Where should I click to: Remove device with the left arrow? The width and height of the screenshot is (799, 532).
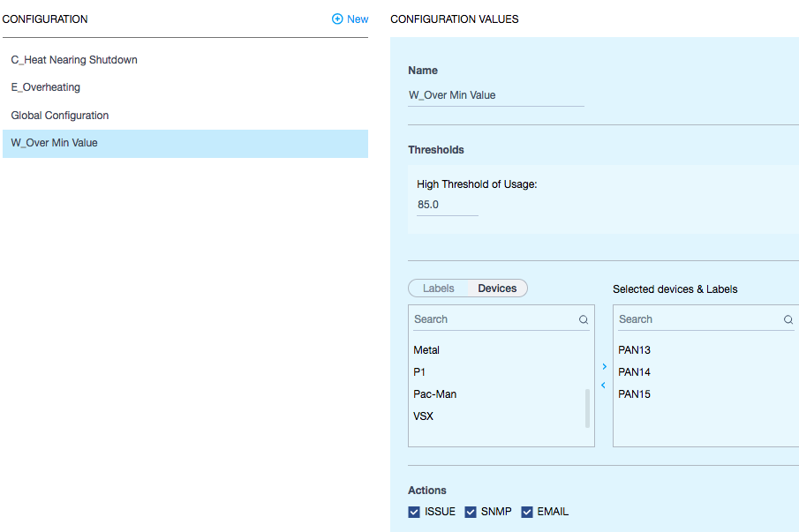click(604, 386)
